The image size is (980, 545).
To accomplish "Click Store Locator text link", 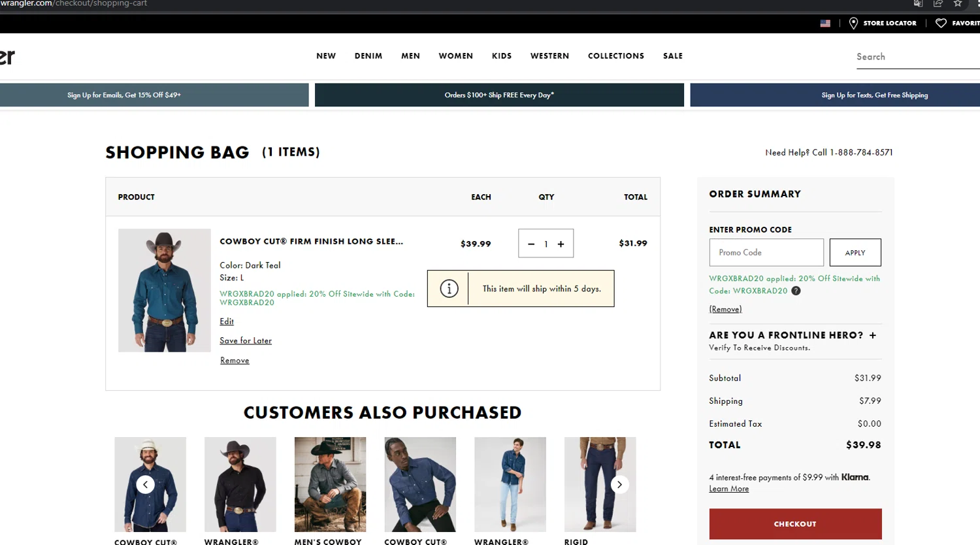I will pyautogui.click(x=890, y=24).
